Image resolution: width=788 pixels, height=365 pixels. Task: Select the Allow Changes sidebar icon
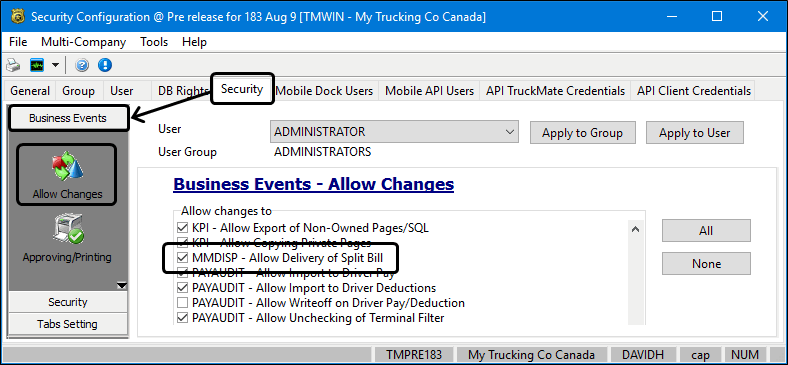(x=67, y=174)
